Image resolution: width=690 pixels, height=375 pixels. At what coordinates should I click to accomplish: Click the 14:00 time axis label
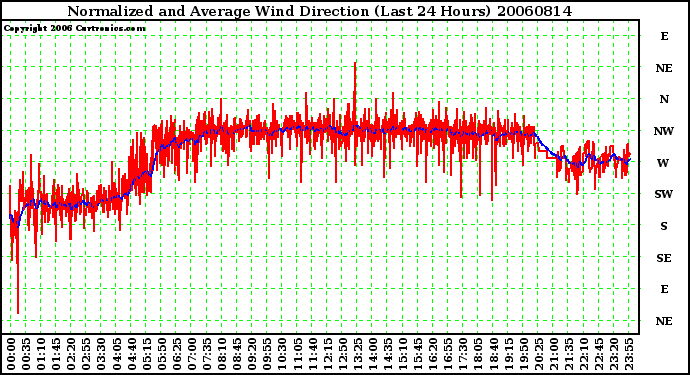coord(373,354)
